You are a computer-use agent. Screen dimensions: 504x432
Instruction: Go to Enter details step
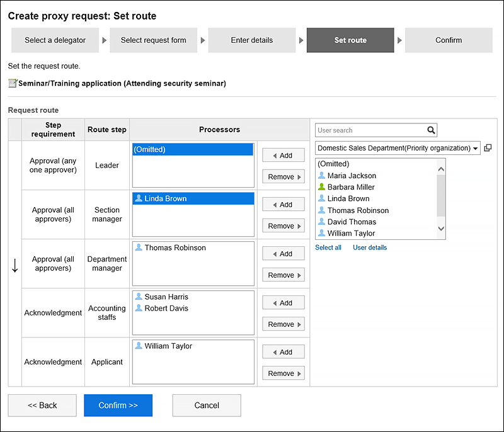click(x=251, y=40)
